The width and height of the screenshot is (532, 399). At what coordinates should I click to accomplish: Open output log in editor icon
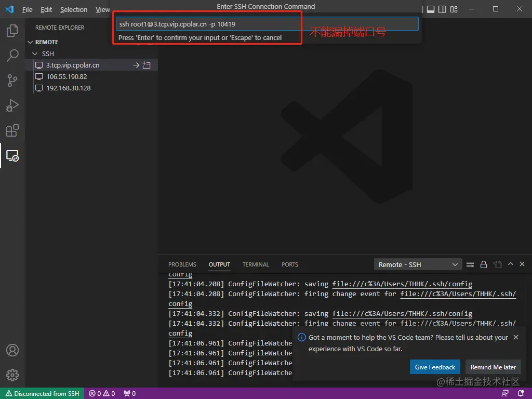[x=497, y=264]
